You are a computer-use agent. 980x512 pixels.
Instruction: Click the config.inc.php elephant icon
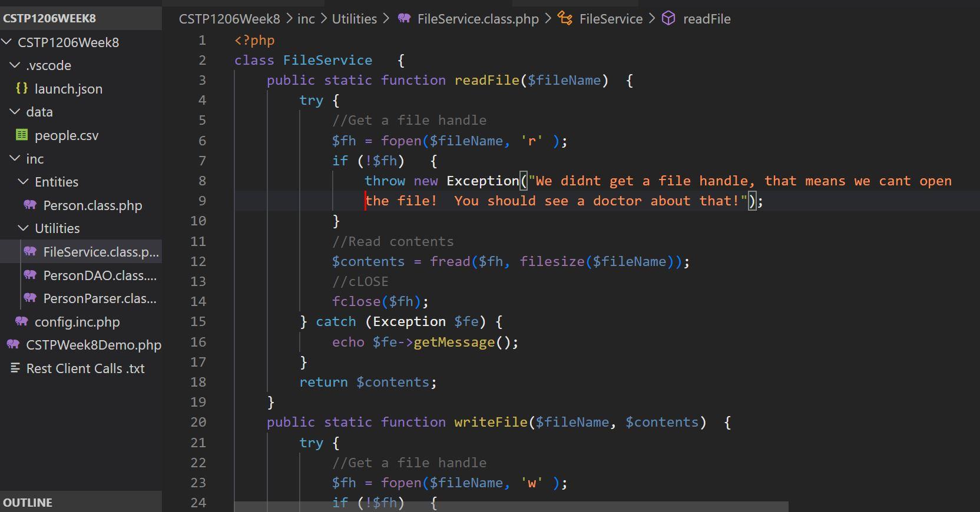point(22,321)
